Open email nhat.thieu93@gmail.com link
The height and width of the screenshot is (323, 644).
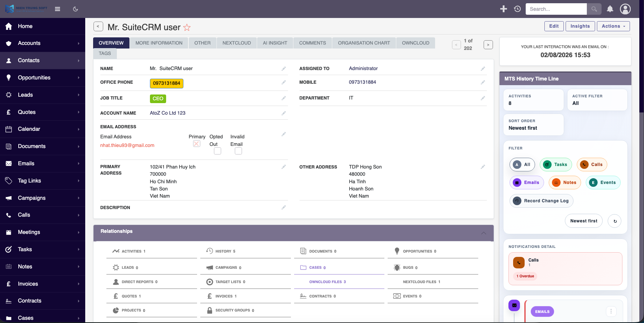(127, 146)
